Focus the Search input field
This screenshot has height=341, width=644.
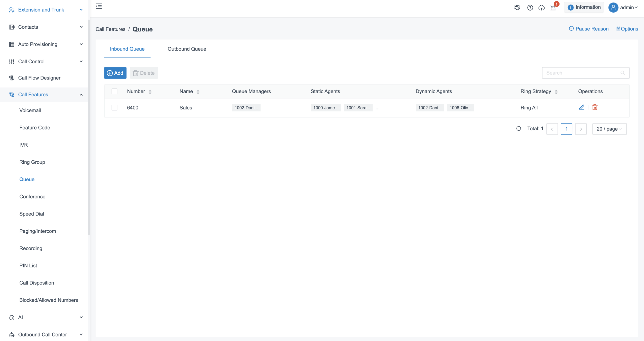(586, 73)
